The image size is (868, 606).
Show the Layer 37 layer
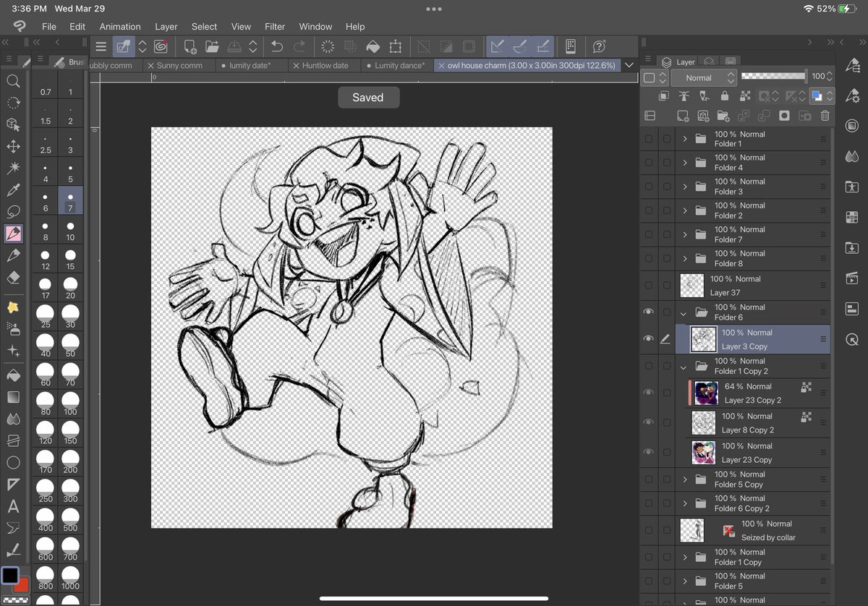point(648,285)
